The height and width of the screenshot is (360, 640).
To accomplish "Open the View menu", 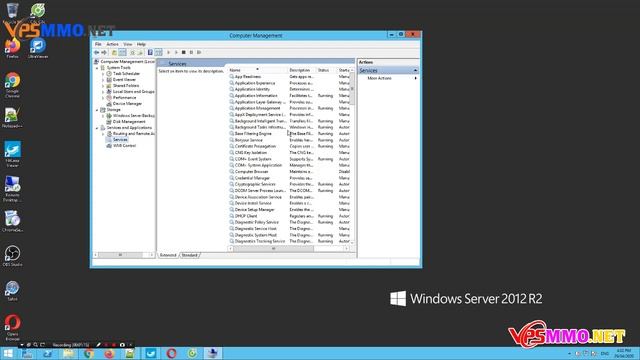I will [128, 44].
